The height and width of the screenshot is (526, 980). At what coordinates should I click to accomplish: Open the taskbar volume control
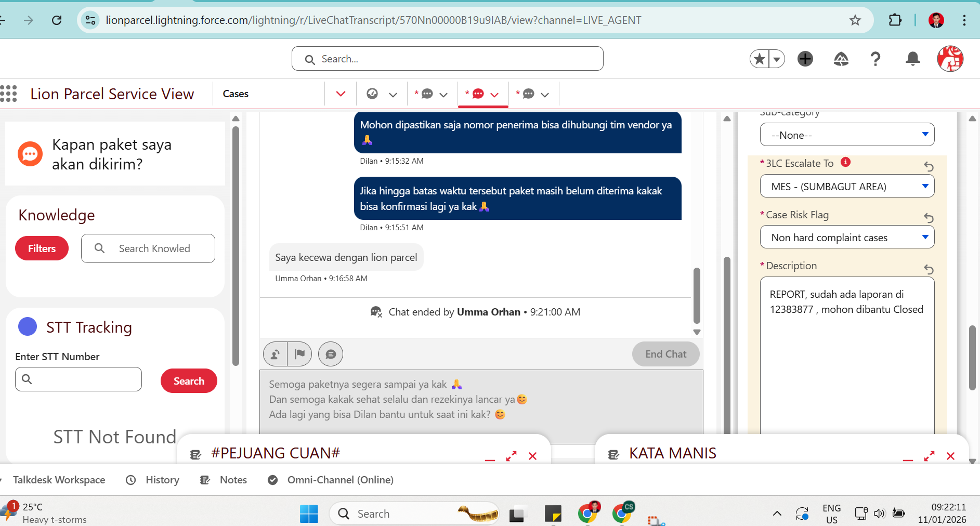879,514
